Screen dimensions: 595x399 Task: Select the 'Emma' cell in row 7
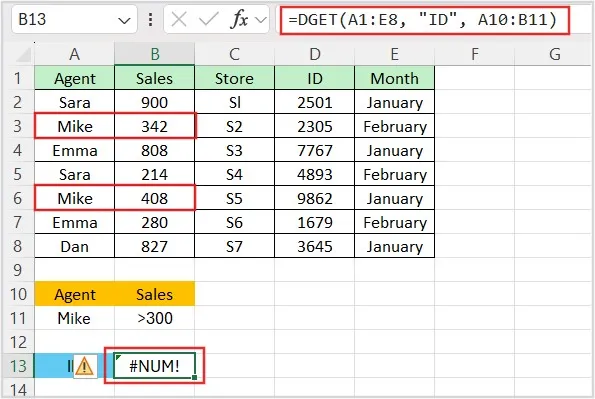click(74, 222)
